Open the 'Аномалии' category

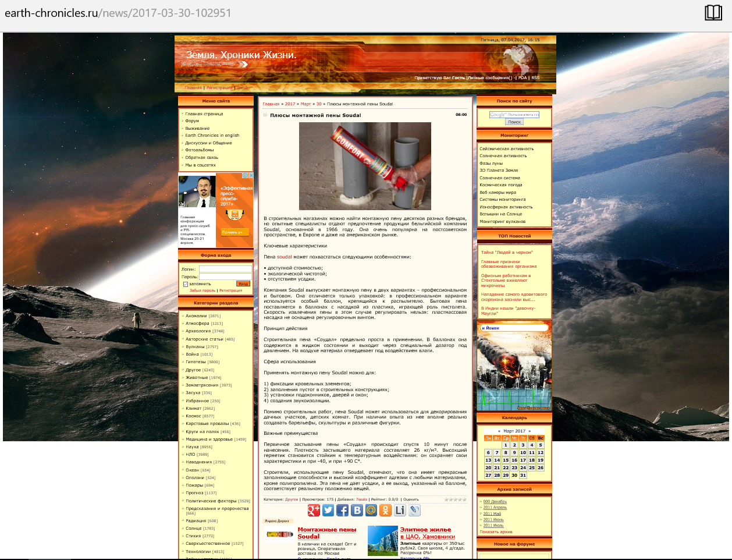(196, 316)
